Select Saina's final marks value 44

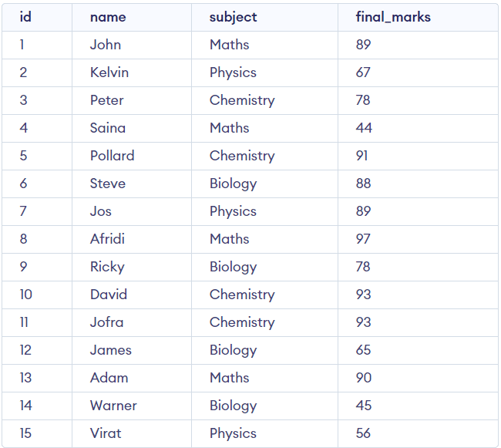click(364, 128)
